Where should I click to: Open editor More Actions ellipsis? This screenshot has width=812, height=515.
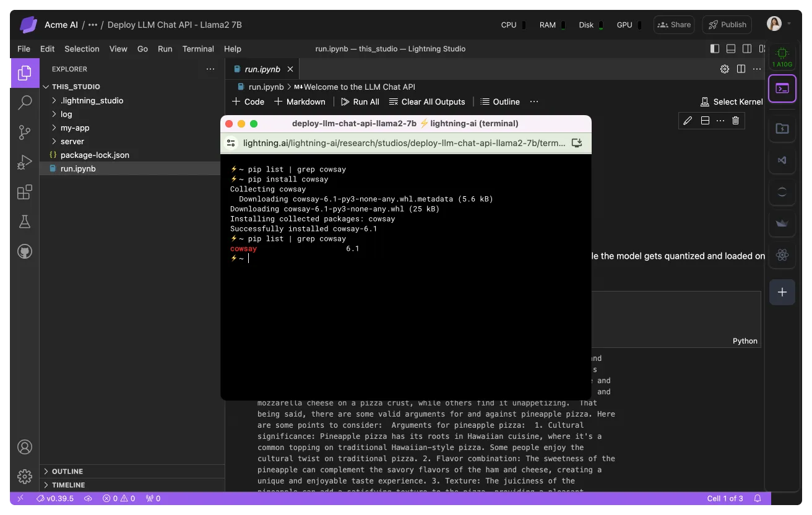tap(757, 69)
